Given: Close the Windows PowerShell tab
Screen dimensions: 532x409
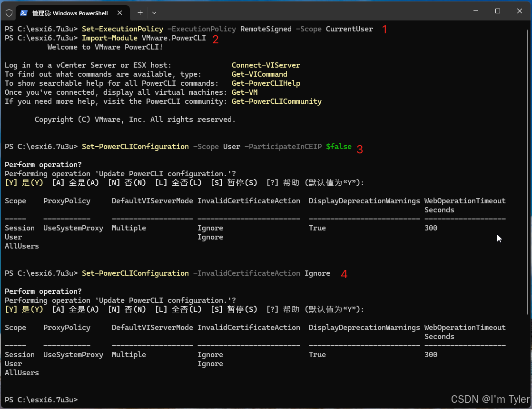Looking at the screenshot, I should [120, 13].
